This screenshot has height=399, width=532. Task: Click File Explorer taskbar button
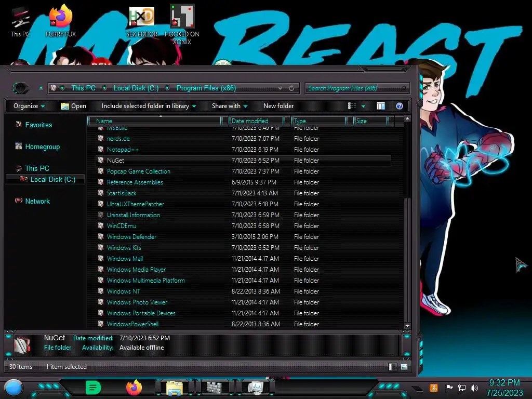[175, 388]
